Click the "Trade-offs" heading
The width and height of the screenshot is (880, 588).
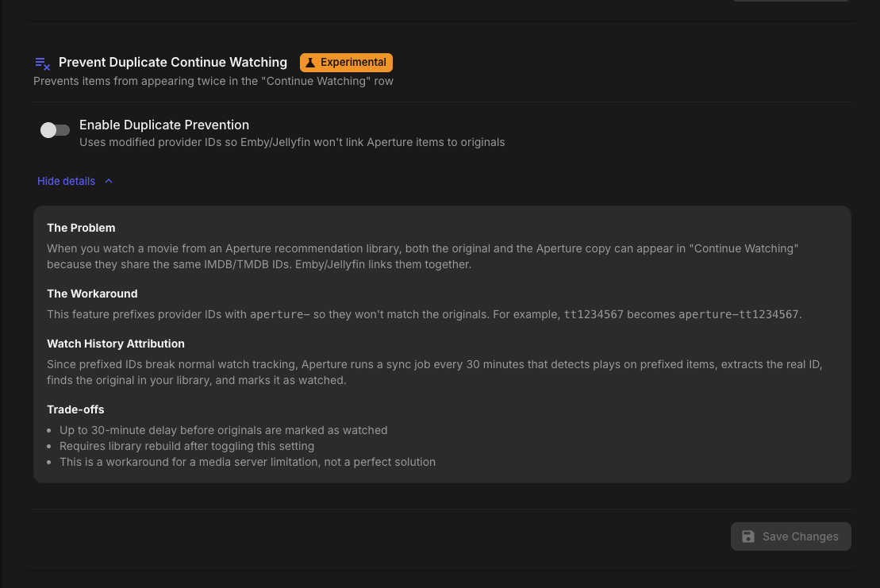75,409
